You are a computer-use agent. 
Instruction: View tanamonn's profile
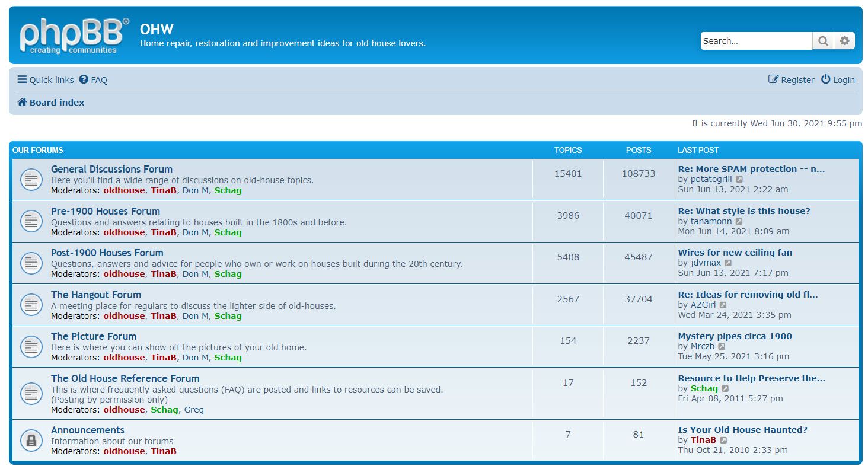click(711, 222)
